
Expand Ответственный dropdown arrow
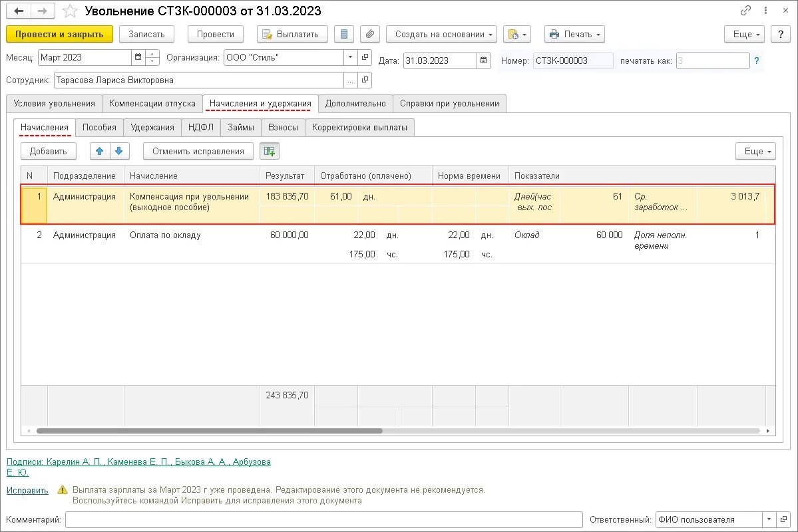point(769,519)
